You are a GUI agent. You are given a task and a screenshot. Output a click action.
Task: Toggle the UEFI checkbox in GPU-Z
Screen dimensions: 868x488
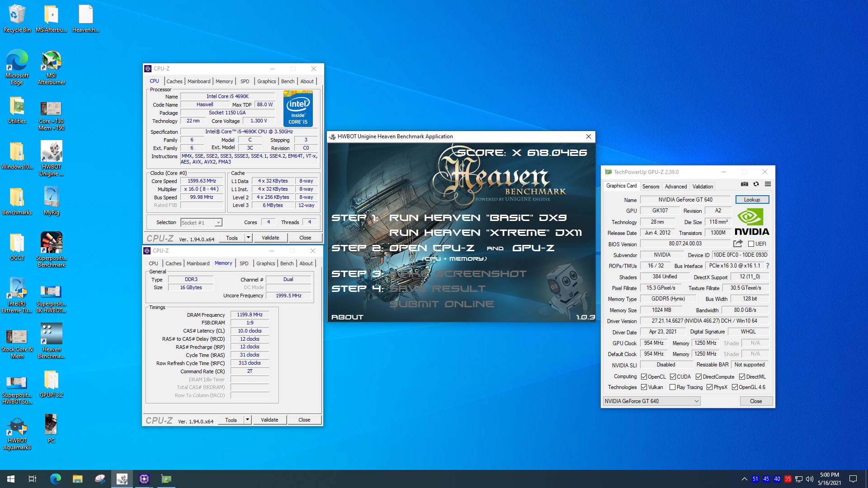(x=751, y=244)
